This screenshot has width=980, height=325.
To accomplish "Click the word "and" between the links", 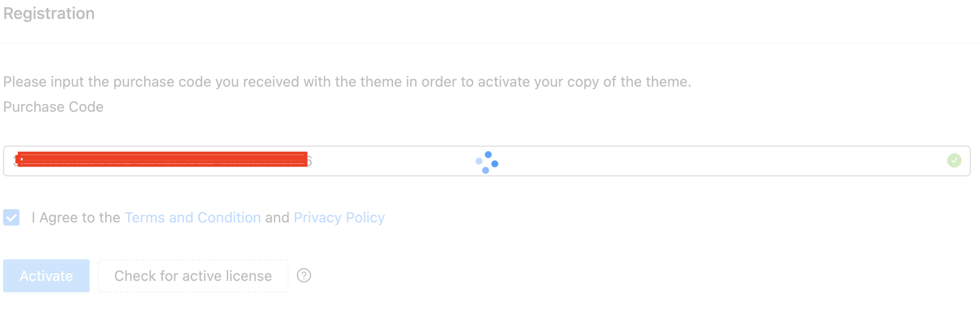I will click(277, 217).
